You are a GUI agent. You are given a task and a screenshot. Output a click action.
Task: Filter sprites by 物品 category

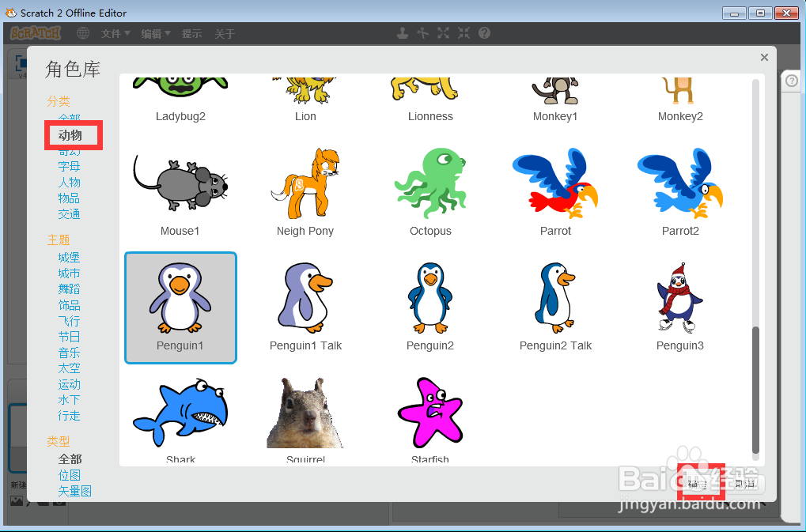point(69,198)
